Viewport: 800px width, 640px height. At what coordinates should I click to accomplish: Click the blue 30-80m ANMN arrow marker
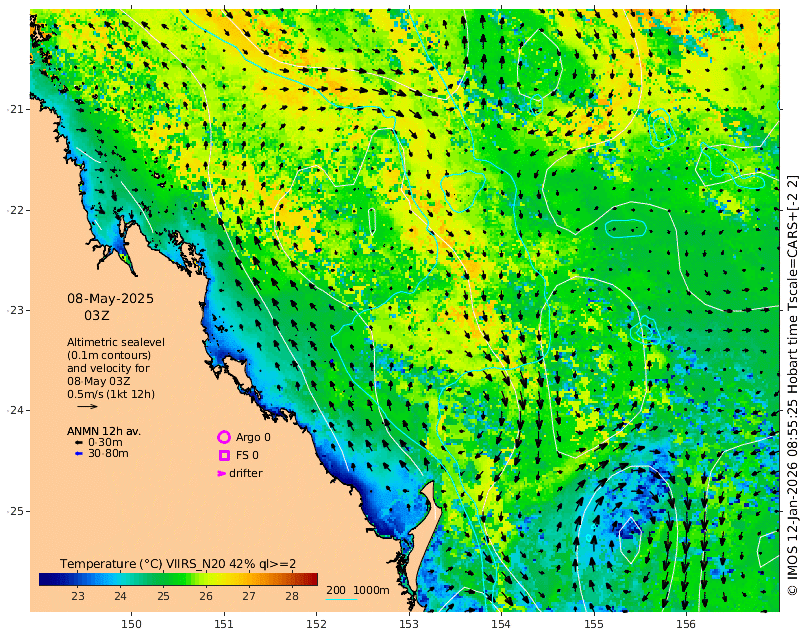tap(79, 453)
